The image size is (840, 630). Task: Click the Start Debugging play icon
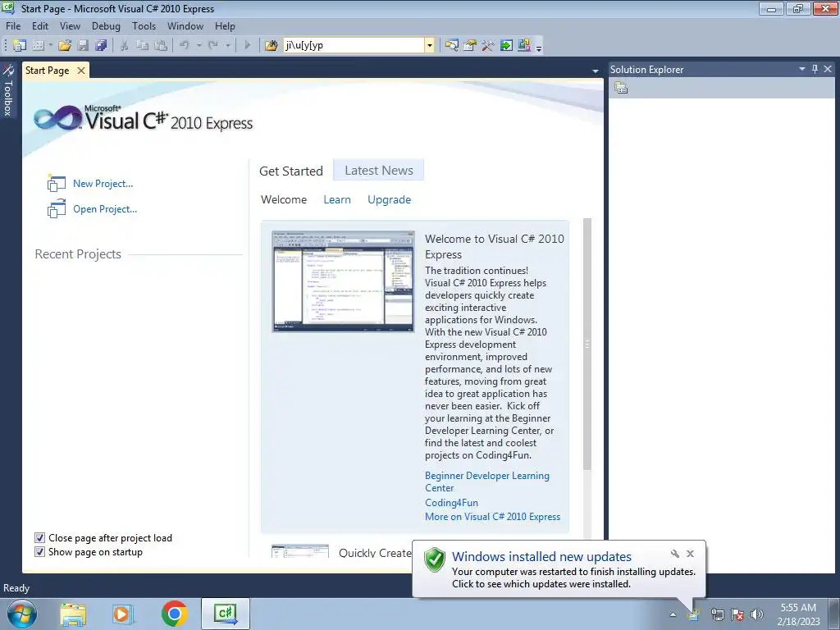click(x=247, y=46)
